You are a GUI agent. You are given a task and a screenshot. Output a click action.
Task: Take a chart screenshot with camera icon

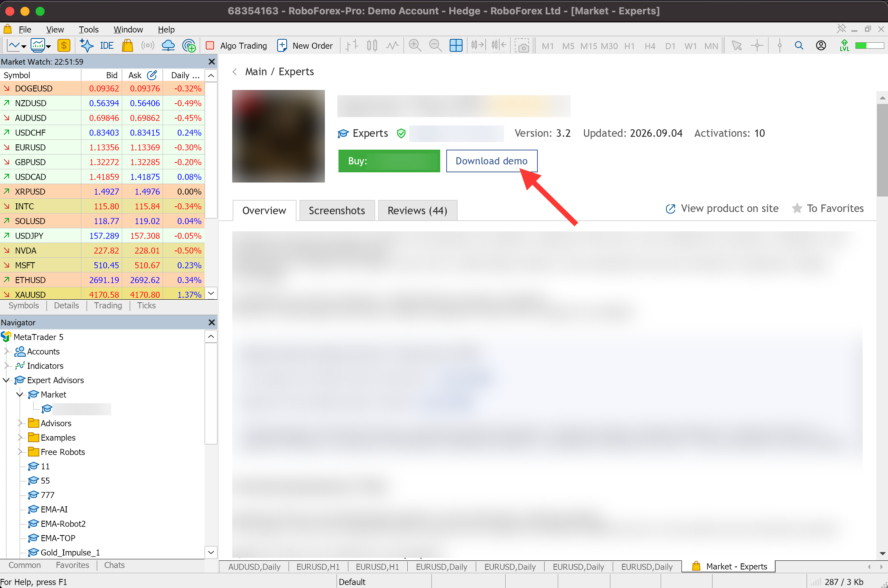(522, 46)
